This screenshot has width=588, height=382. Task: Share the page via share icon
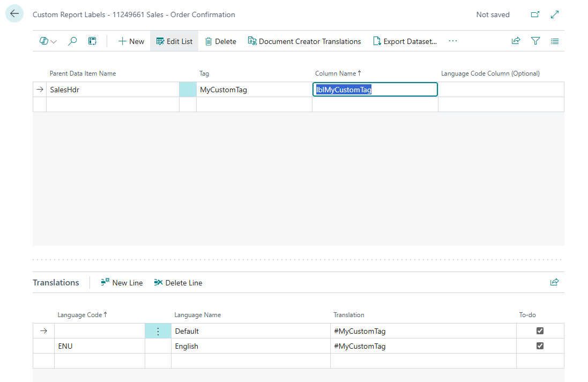pyautogui.click(x=516, y=41)
